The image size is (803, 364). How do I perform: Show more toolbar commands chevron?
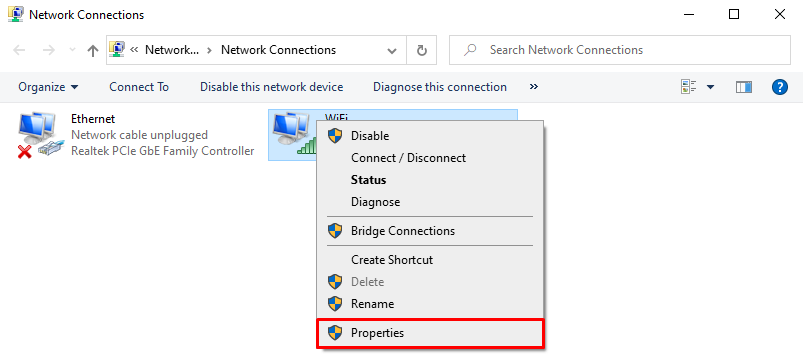pyautogui.click(x=534, y=87)
